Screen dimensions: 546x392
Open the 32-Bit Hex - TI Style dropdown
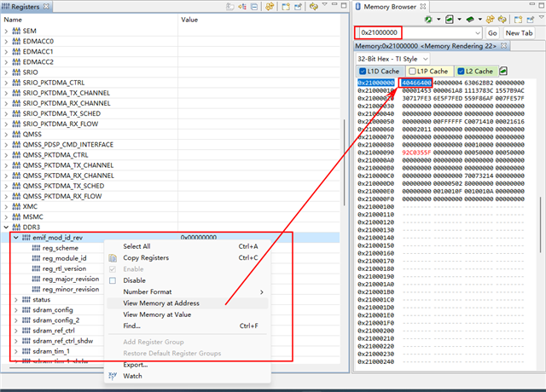425,59
